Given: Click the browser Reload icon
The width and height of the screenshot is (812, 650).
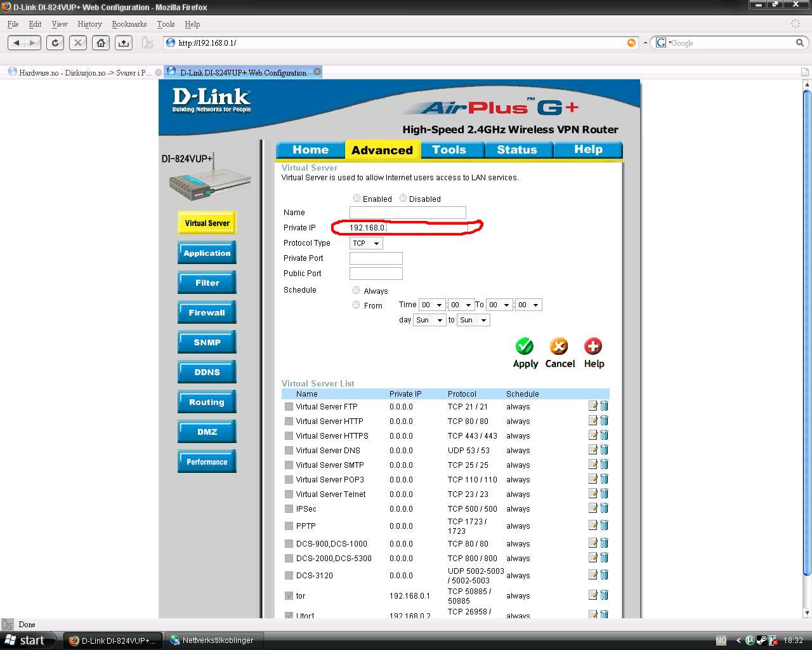Looking at the screenshot, I should tap(55, 43).
